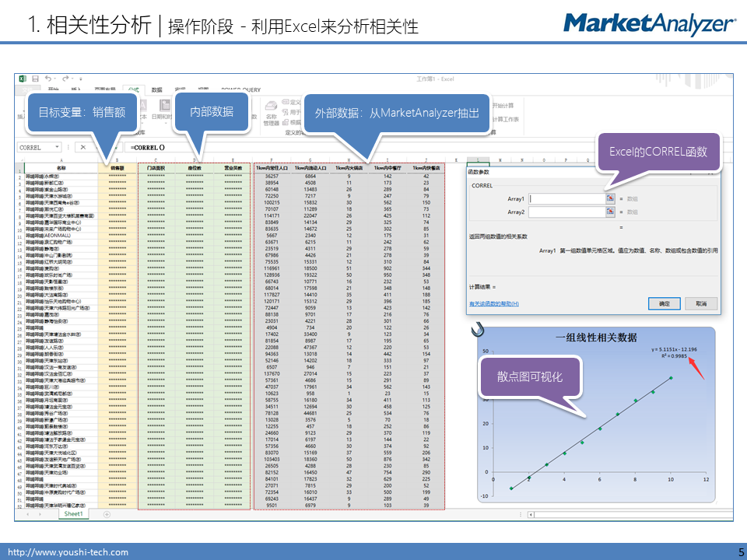Open the 有关该函数的帮助 help link
Viewport: 747px width, 560px height.
point(494,304)
